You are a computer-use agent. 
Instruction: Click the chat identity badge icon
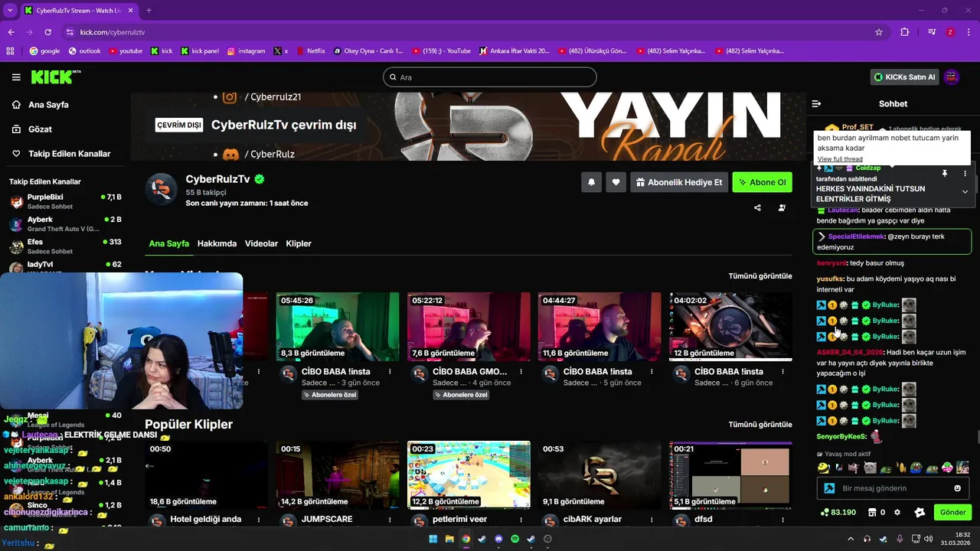point(828,488)
